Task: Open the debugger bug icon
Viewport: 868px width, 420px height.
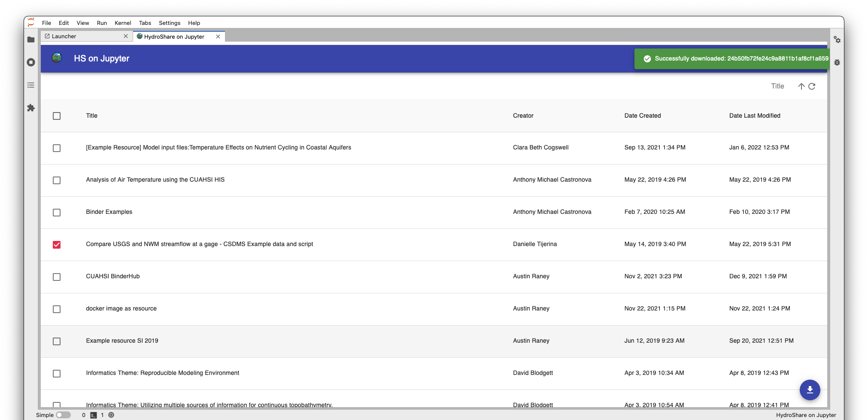Action: (837, 62)
